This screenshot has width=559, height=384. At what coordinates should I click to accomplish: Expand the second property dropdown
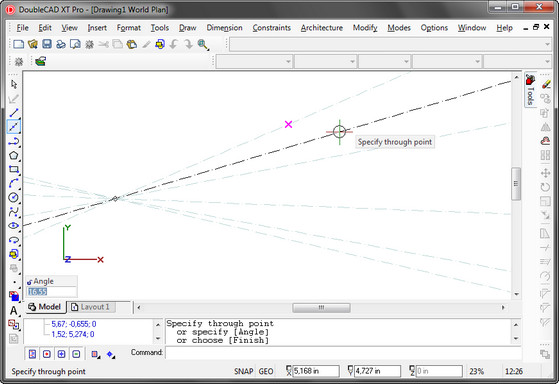pyautogui.click(x=325, y=62)
